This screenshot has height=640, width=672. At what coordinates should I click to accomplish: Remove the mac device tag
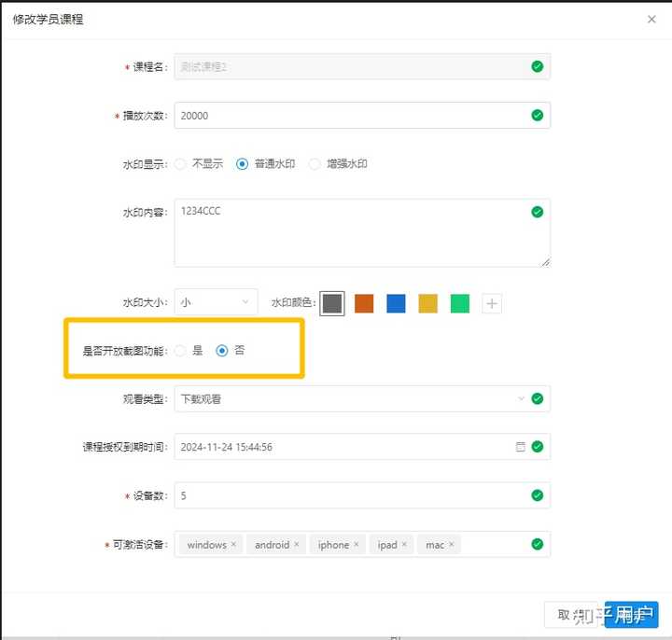[452, 544]
